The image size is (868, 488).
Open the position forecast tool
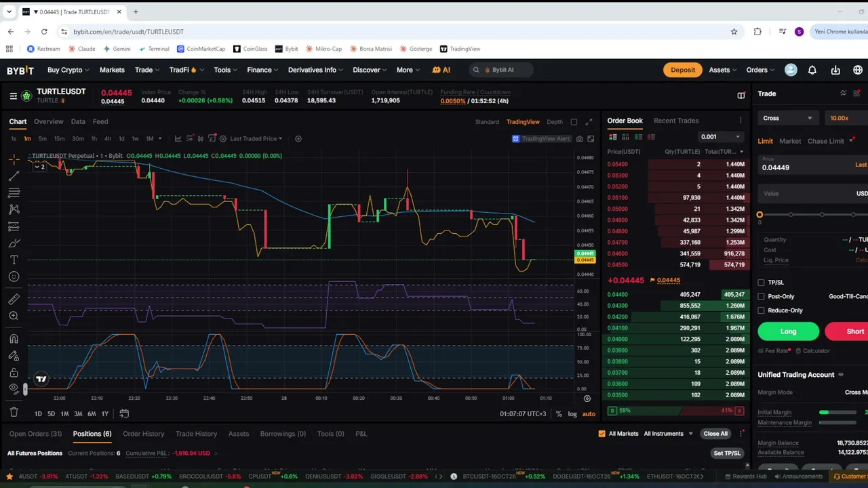[14, 226]
